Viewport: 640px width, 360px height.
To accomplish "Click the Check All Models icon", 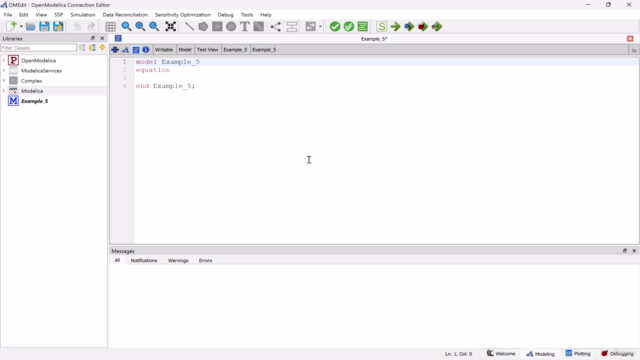I will (349, 27).
